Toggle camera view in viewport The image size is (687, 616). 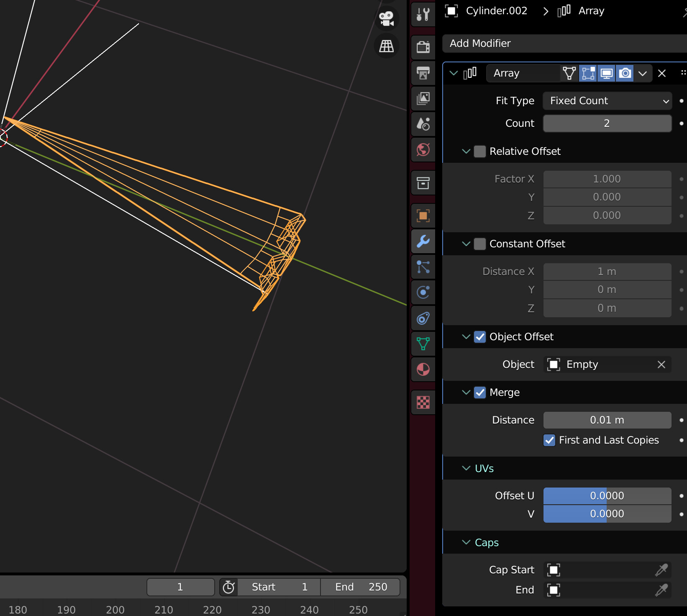tap(386, 19)
